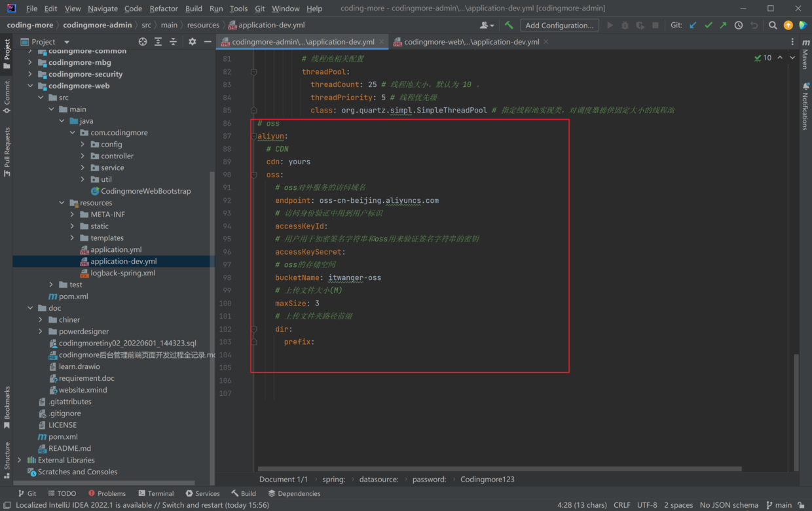Viewport: 812px width, 511px height.
Task: Toggle the Structure tool window
Action: click(7, 460)
